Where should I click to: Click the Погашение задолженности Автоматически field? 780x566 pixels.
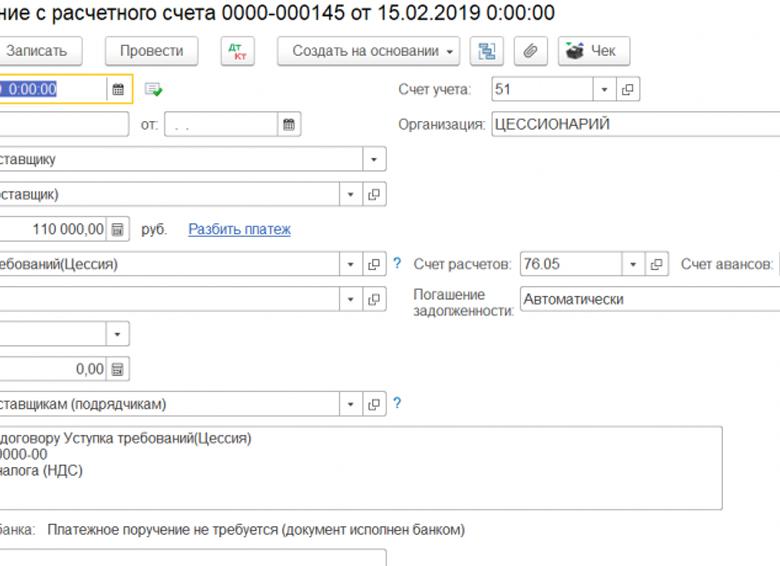(650, 299)
